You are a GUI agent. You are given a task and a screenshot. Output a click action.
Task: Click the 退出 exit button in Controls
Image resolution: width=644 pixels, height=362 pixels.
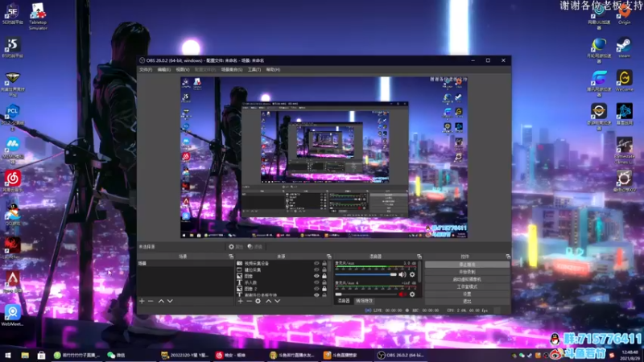pyautogui.click(x=467, y=301)
